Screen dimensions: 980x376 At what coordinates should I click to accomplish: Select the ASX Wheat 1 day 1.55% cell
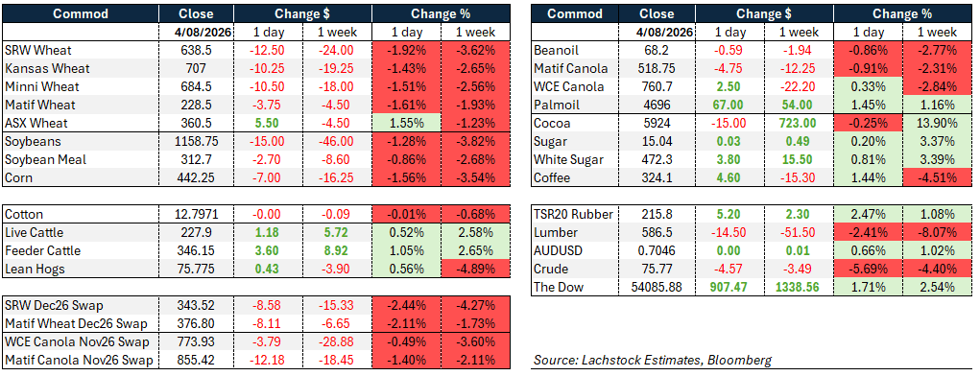point(406,124)
